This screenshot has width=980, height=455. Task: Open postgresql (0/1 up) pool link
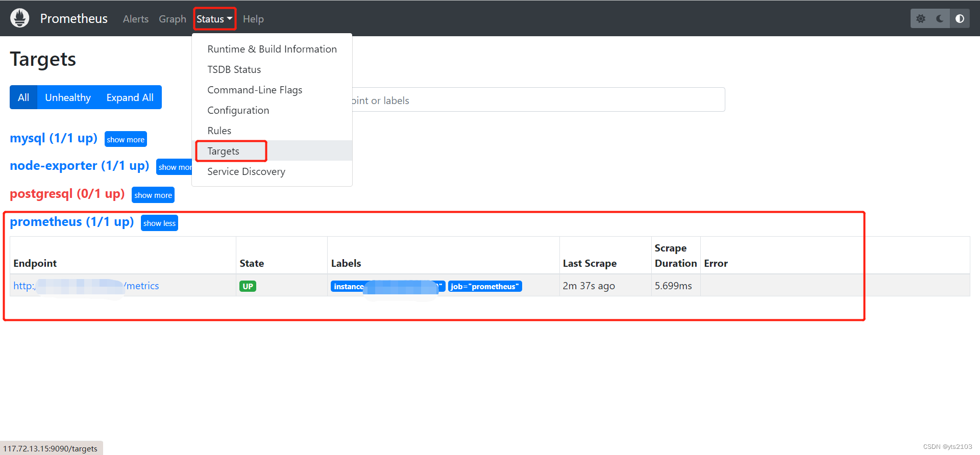coord(67,194)
